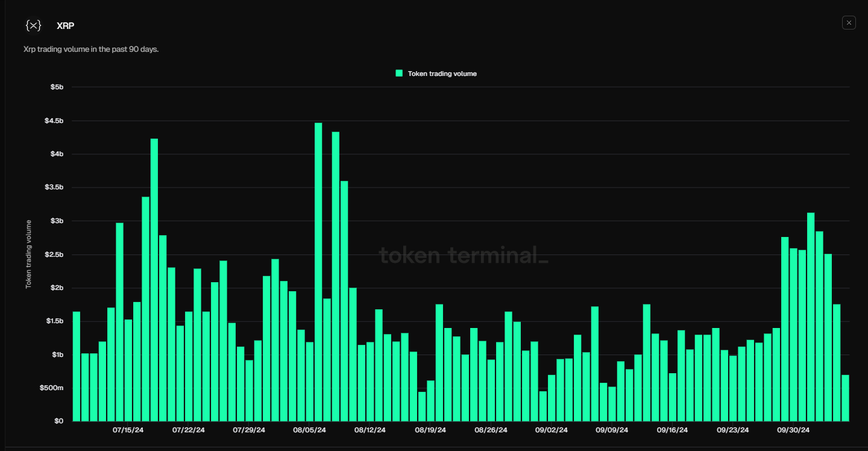Click the 09/16/24 date label

click(672, 430)
